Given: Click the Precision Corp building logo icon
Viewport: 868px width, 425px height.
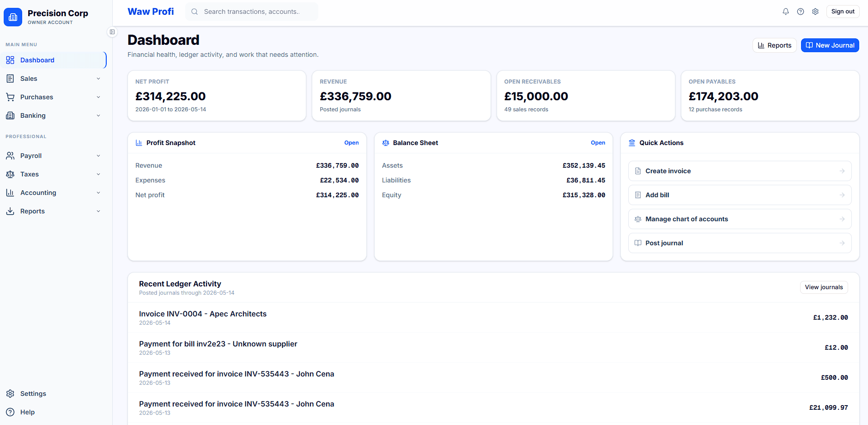Looking at the screenshot, I should [13, 17].
